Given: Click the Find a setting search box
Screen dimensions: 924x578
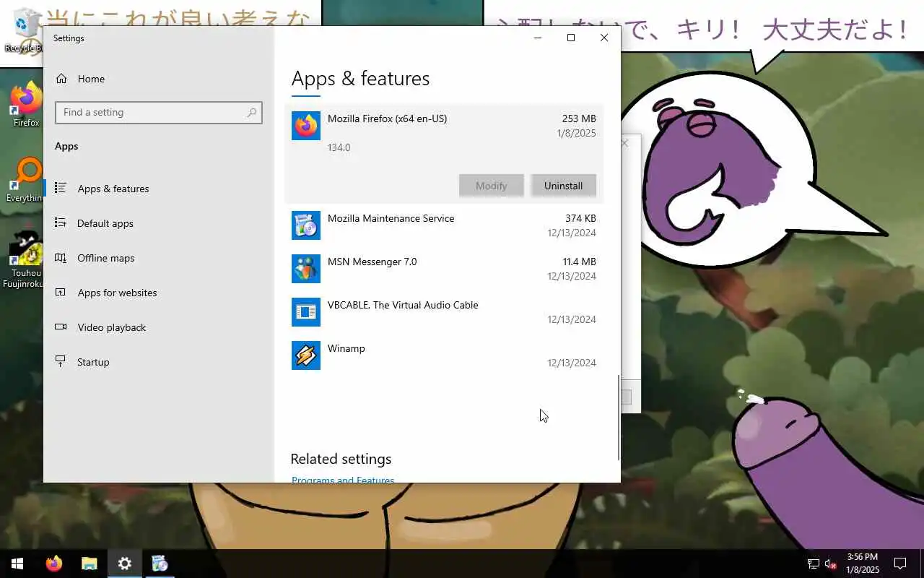Looking at the screenshot, I should tap(158, 113).
